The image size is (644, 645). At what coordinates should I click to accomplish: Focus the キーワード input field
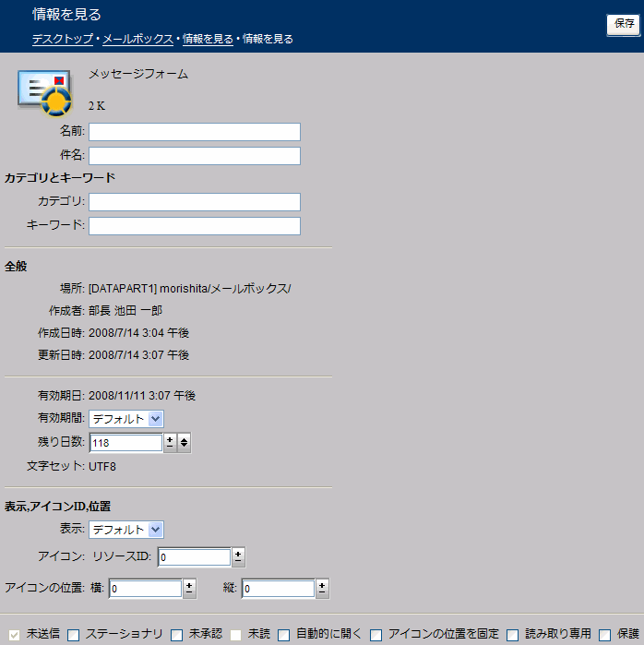pyautogui.click(x=195, y=226)
